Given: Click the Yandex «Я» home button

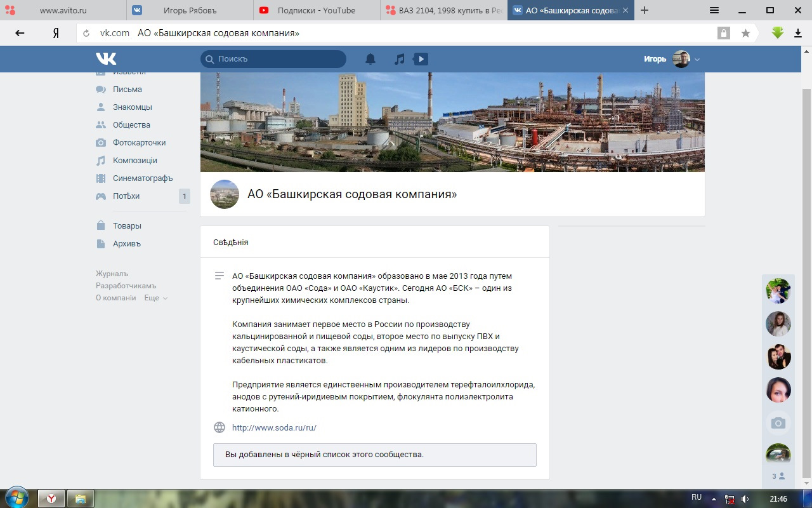Looking at the screenshot, I should click(56, 33).
